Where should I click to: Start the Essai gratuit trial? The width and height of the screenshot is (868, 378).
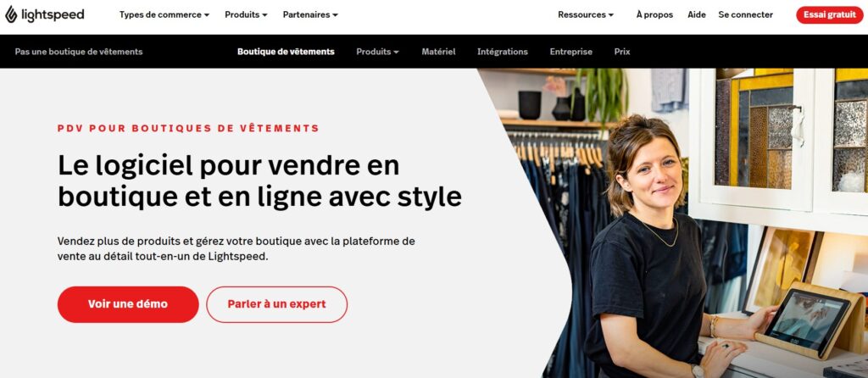click(x=829, y=15)
